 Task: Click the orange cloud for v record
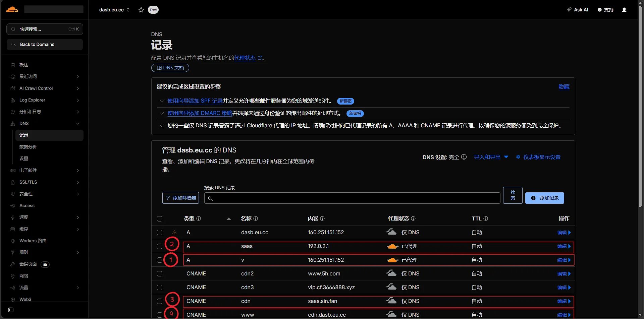[392, 260]
